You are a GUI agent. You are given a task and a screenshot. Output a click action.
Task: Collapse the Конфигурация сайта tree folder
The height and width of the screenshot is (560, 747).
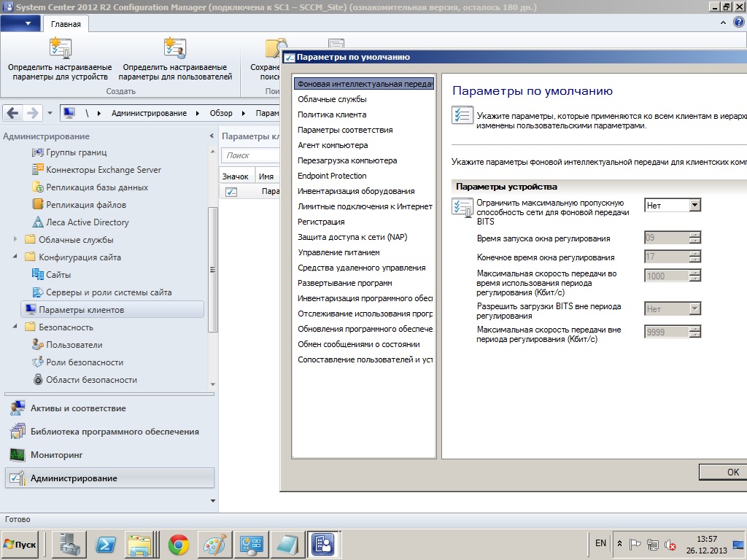[15, 257]
